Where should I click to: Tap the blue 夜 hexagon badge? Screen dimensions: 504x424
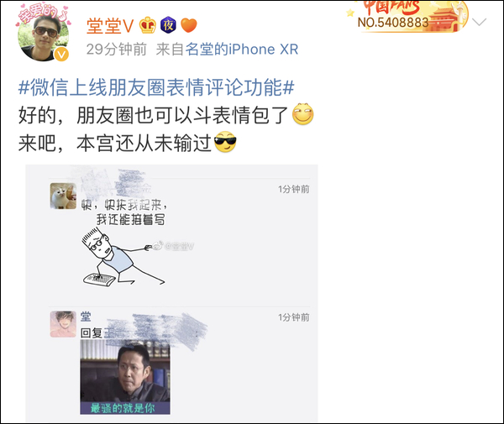[x=169, y=25]
